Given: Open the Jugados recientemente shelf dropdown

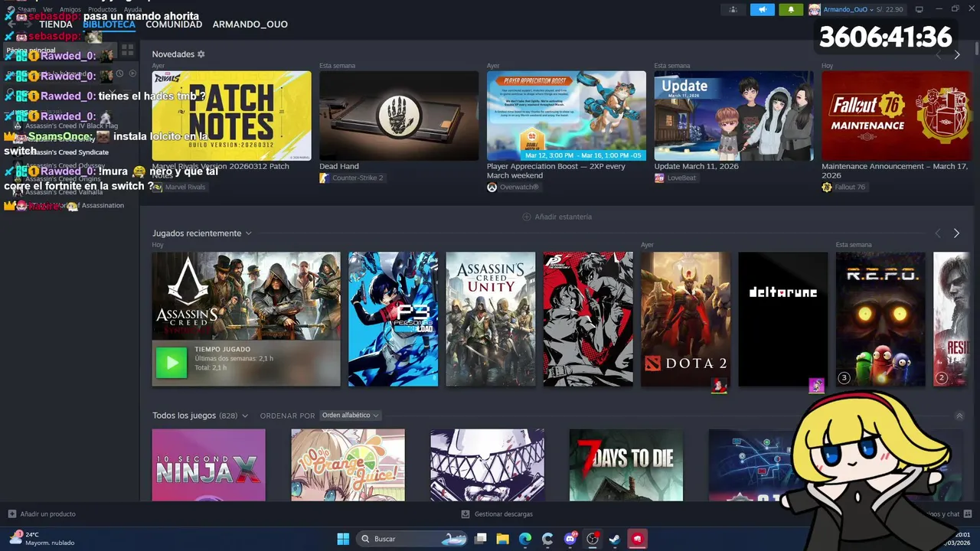Looking at the screenshot, I should 249,233.
